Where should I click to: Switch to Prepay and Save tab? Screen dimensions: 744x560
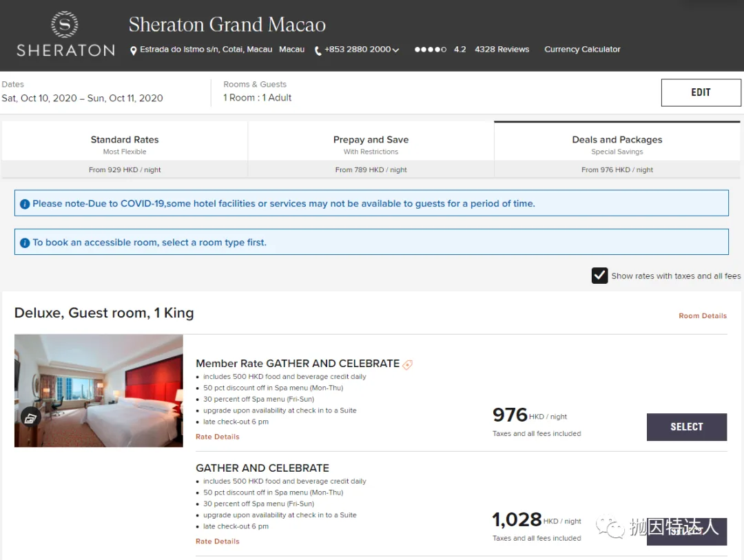coord(371,145)
